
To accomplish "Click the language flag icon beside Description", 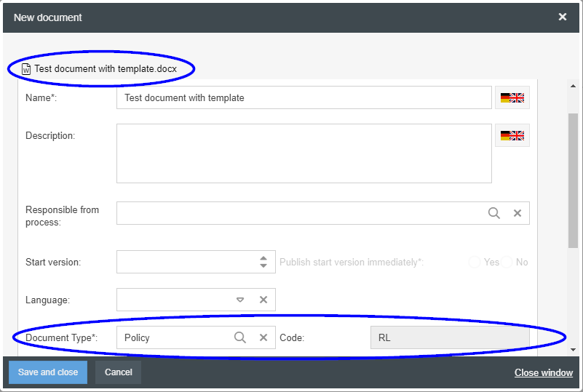I will [512, 135].
